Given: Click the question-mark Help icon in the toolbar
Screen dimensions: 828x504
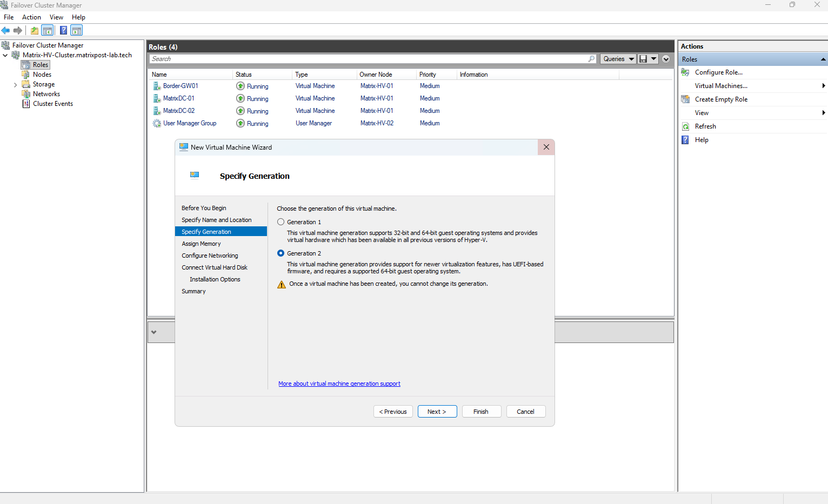Looking at the screenshot, I should 64,30.
